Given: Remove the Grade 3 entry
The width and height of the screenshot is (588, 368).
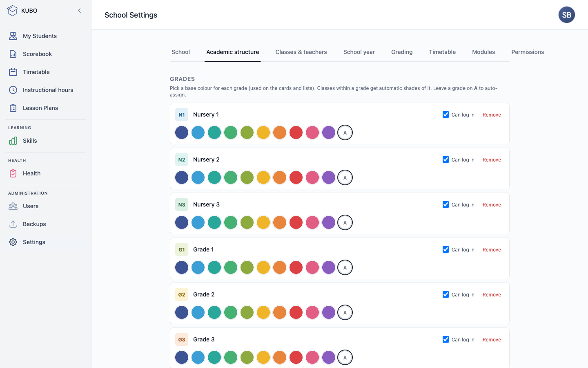Looking at the screenshot, I should click(x=492, y=340).
